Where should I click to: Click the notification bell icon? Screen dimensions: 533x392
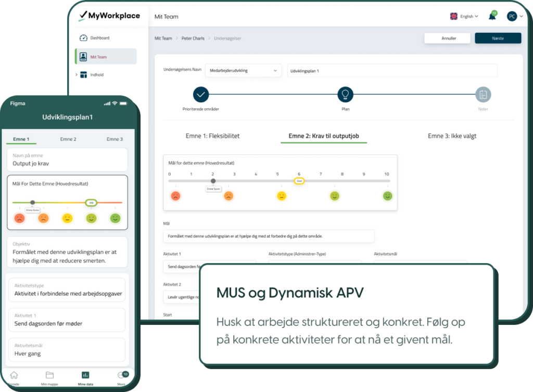492,17
